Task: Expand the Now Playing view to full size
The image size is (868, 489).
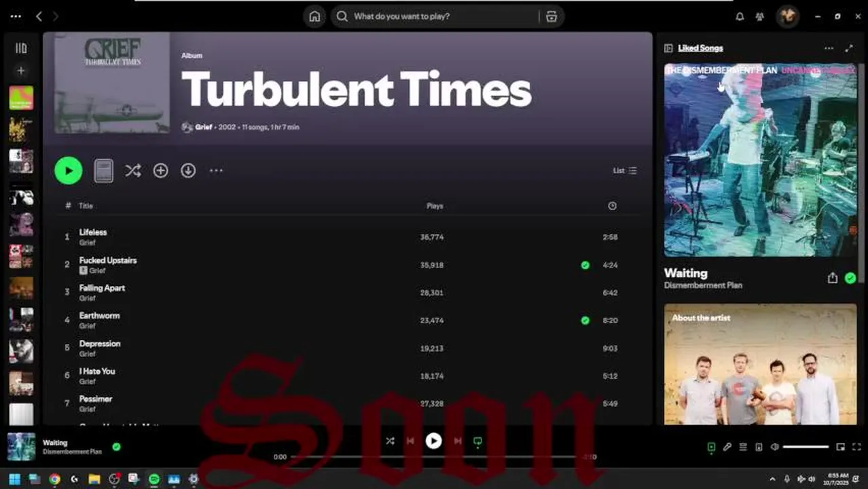Action: click(849, 48)
